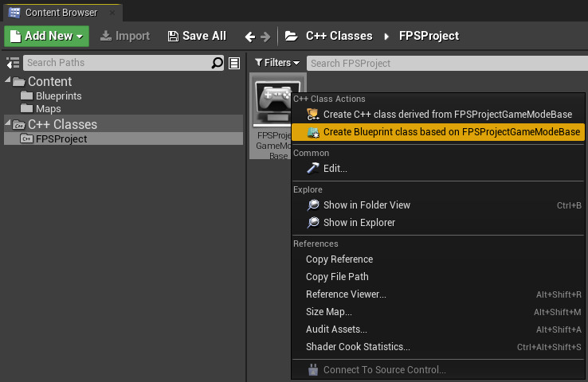Click the Content Browser tab grid icon

click(x=14, y=13)
